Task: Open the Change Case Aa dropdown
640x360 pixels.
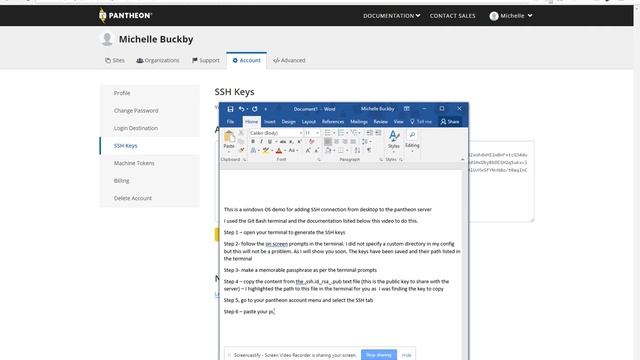Action: 293,150
